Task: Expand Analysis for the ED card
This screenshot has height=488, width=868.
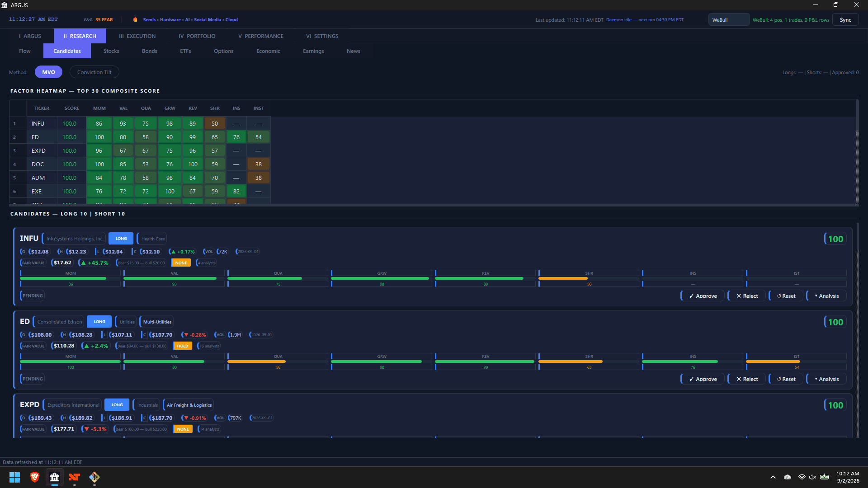Action: (x=826, y=379)
